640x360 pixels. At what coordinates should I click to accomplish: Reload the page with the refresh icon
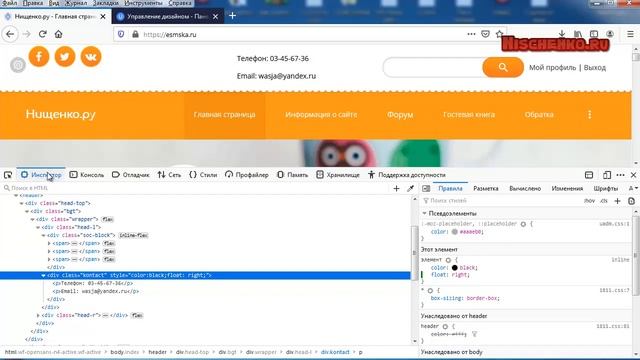[42, 34]
